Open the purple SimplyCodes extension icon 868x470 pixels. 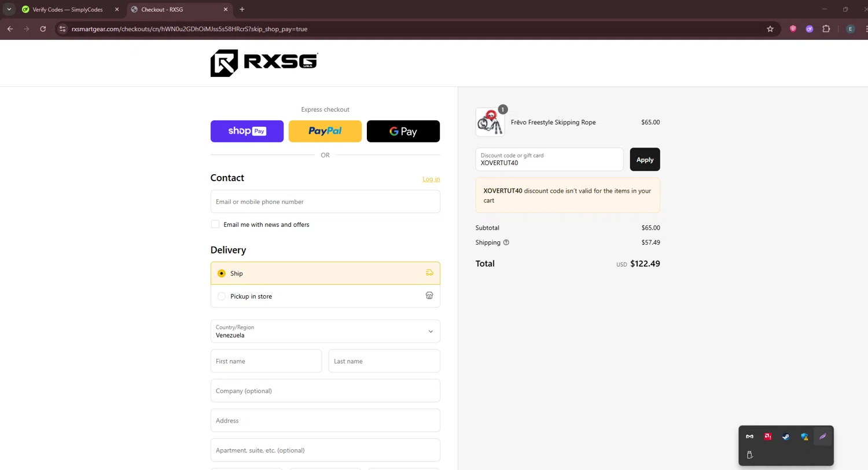pos(810,29)
